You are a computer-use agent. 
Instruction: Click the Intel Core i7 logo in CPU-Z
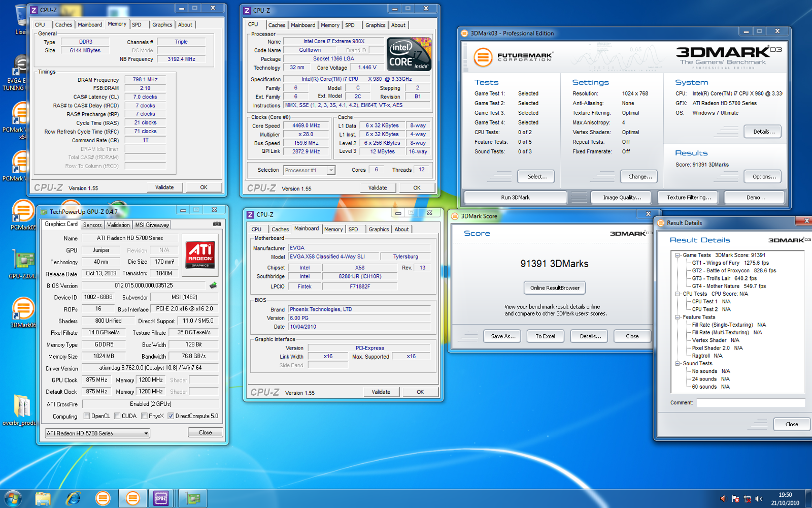409,54
